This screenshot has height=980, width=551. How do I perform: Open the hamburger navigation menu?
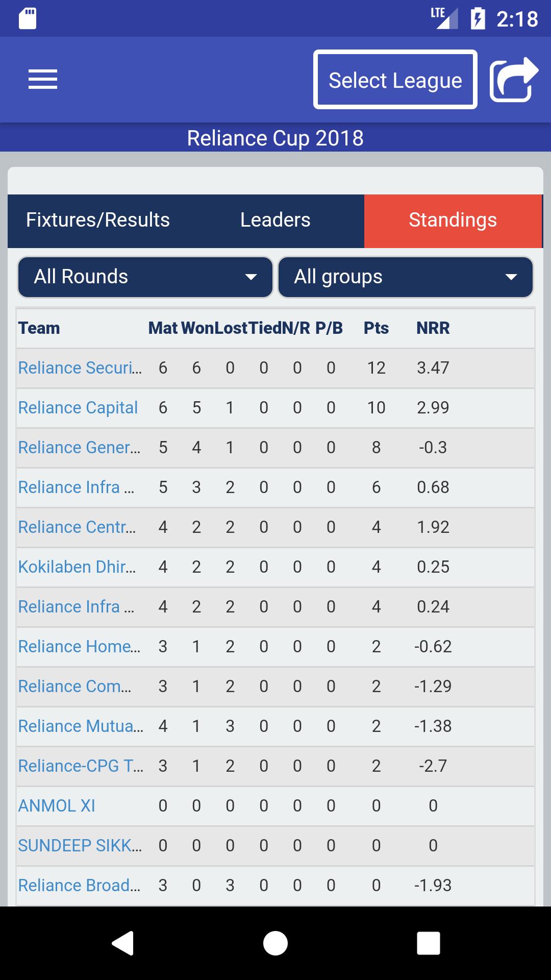[43, 80]
